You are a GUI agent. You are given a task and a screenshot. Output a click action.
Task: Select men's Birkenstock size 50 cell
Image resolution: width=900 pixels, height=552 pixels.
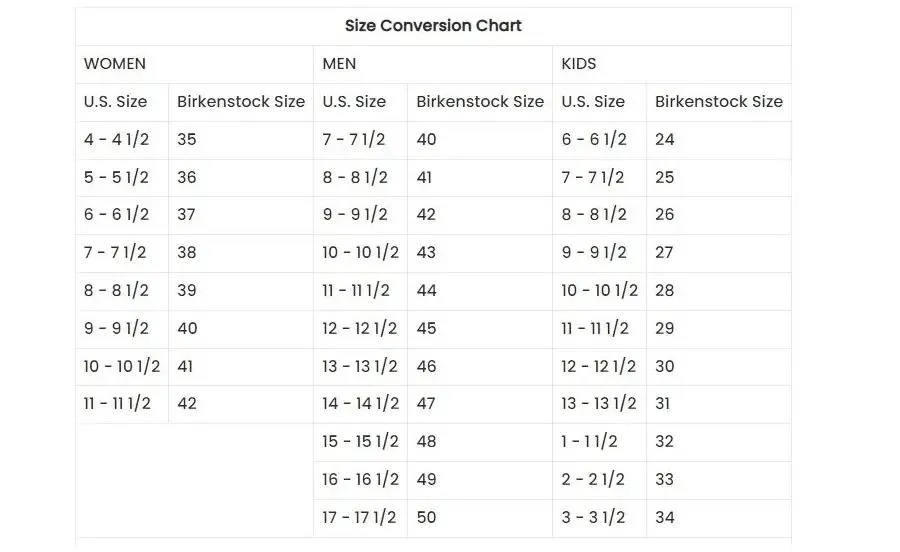click(x=427, y=518)
